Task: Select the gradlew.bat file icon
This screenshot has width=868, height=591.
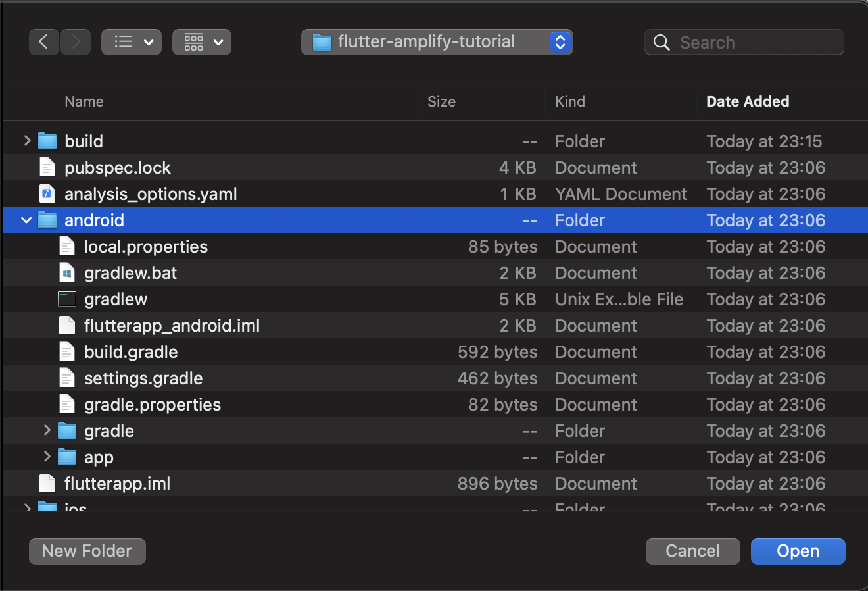Action: click(67, 272)
